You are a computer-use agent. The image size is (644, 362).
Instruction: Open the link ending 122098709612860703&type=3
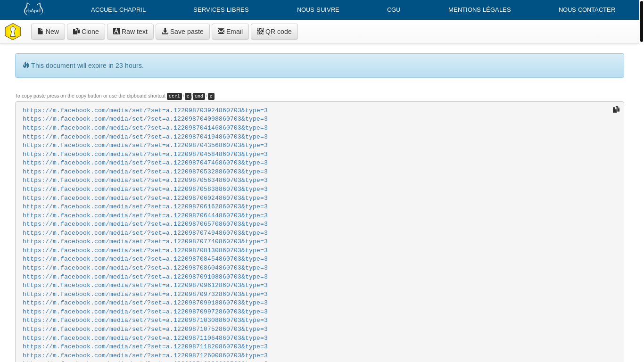(145, 285)
